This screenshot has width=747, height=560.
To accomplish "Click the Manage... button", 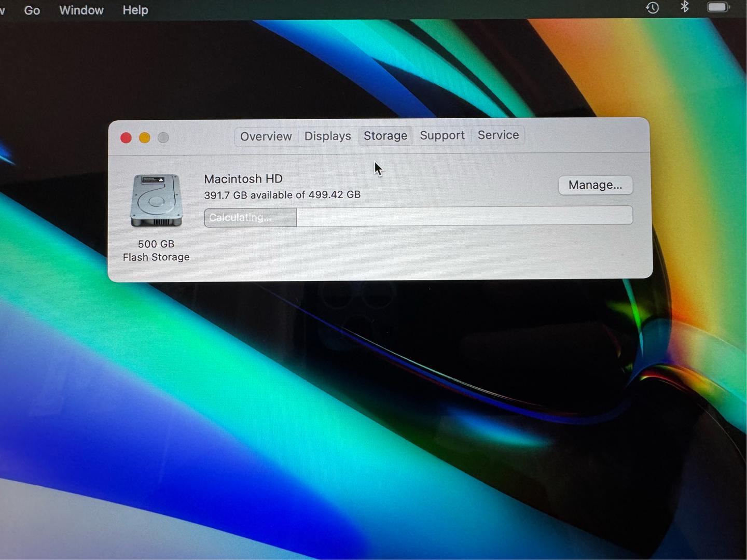I will tap(596, 185).
